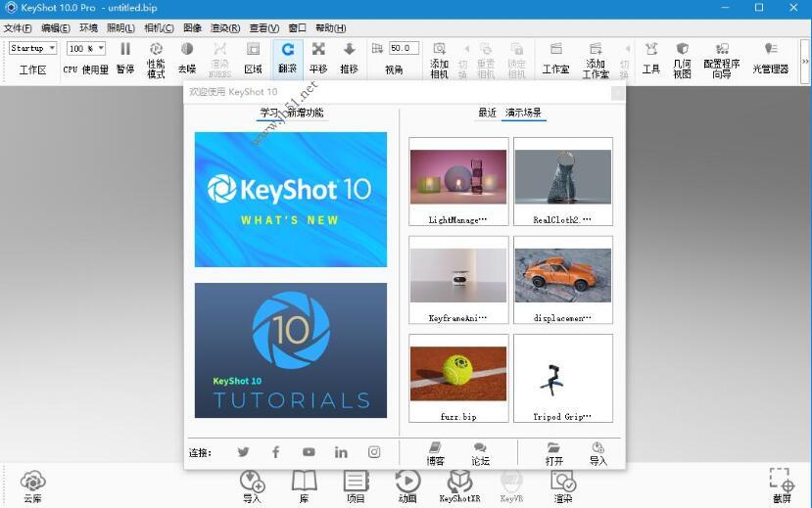Open the Tripod Grip demo scene
Screen dimensions: 812x508
coord(563,378)
